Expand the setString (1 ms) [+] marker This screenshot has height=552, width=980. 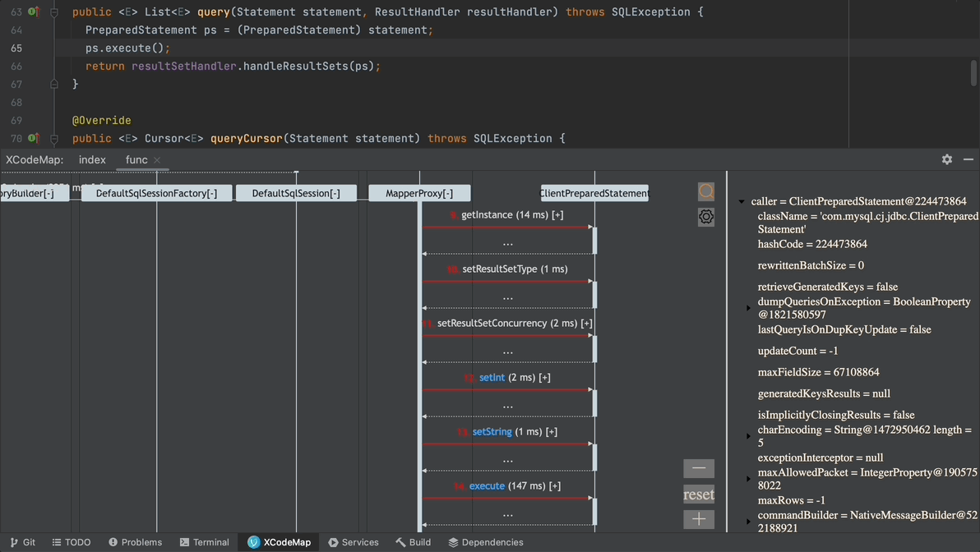coord(551,431)
